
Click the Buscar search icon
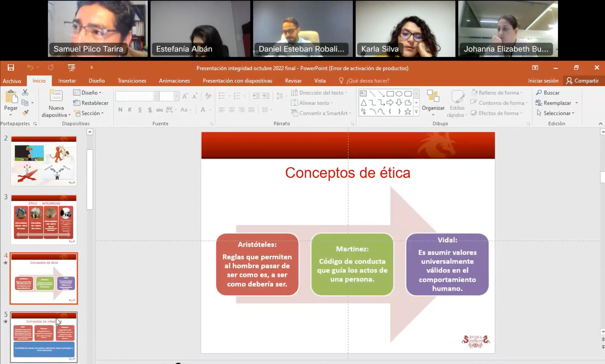pos(539,93)
